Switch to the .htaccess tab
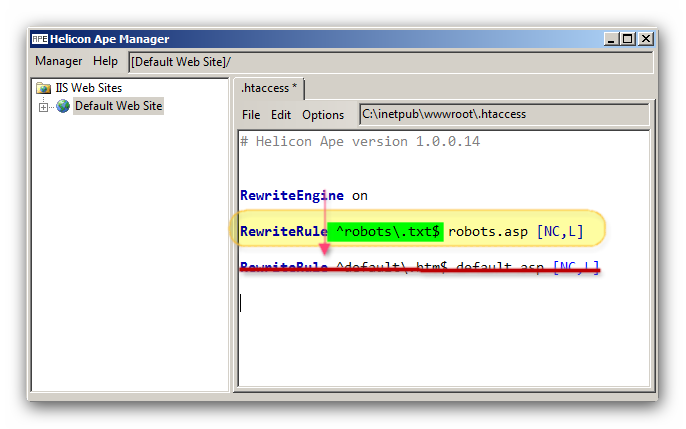The image size is (686, 429). click(x=269, y=89)
